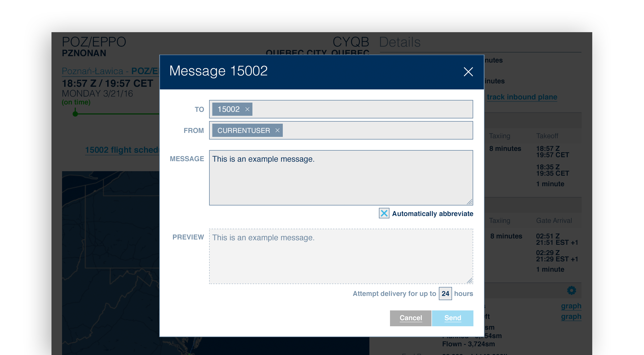Click the Cancel button
The image size is (644, 355).
[x=411, y=318]
